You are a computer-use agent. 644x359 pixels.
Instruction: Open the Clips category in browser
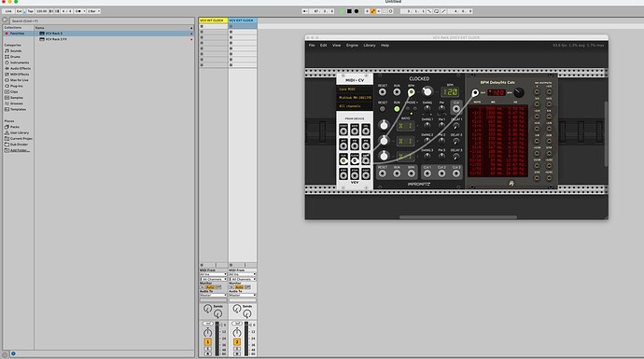point(14,92)
